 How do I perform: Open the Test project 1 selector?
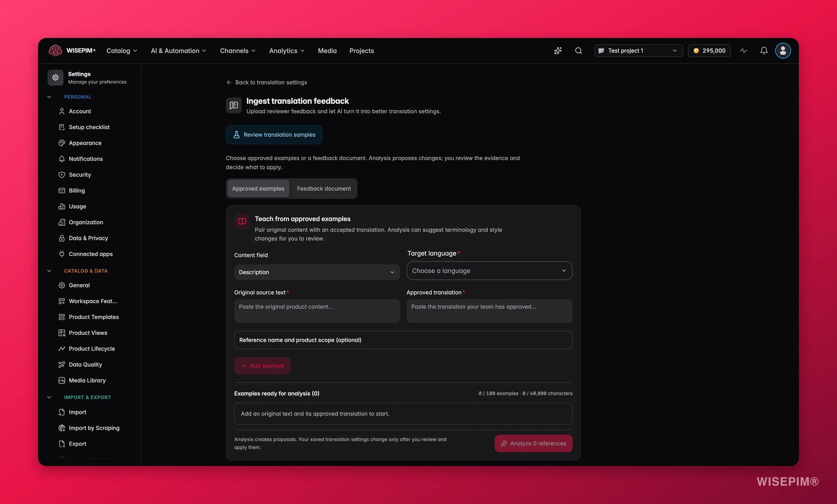tap(638, 51)
